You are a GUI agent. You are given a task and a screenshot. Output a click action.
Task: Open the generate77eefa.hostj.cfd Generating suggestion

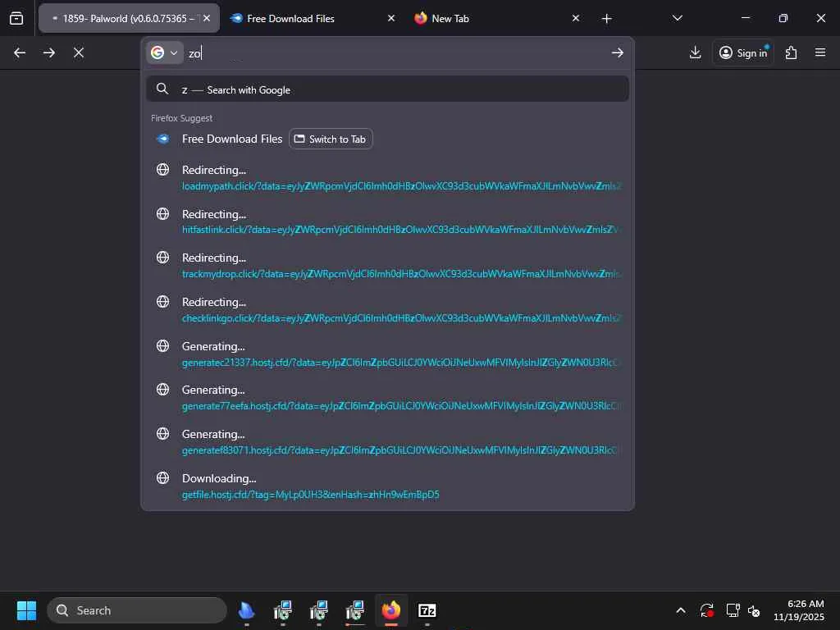pyautogui.click(x=387, y=398)
